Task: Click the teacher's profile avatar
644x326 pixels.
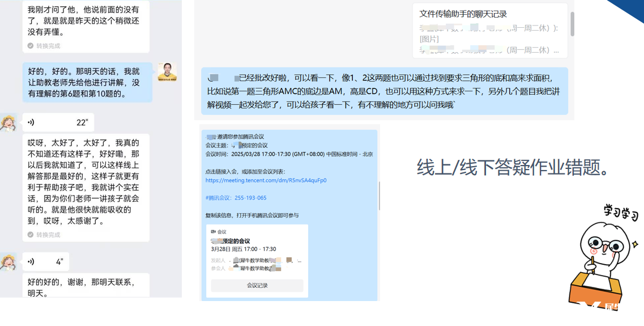Action: pyautogui.click(x=167, y=72)
